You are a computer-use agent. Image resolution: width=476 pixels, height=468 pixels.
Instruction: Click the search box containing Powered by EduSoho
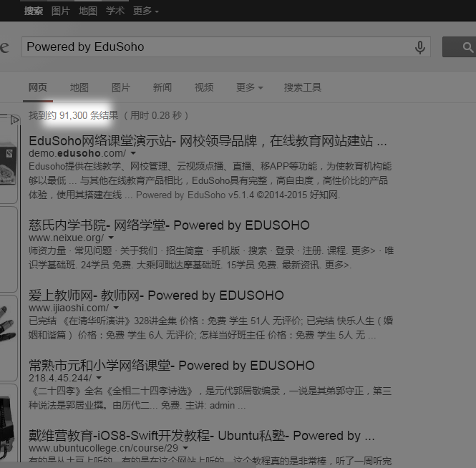tap(226, 47)
